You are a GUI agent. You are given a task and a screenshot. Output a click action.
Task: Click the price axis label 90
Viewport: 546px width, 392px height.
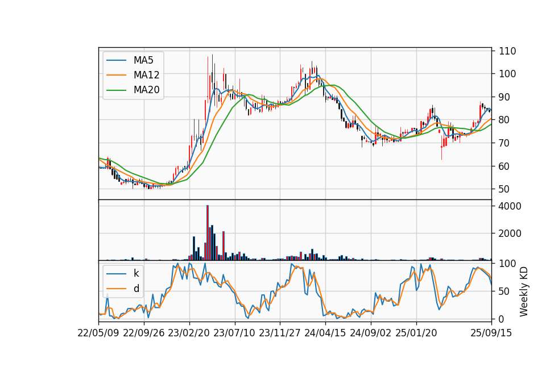pyautogui.click(x=504, y=97)
